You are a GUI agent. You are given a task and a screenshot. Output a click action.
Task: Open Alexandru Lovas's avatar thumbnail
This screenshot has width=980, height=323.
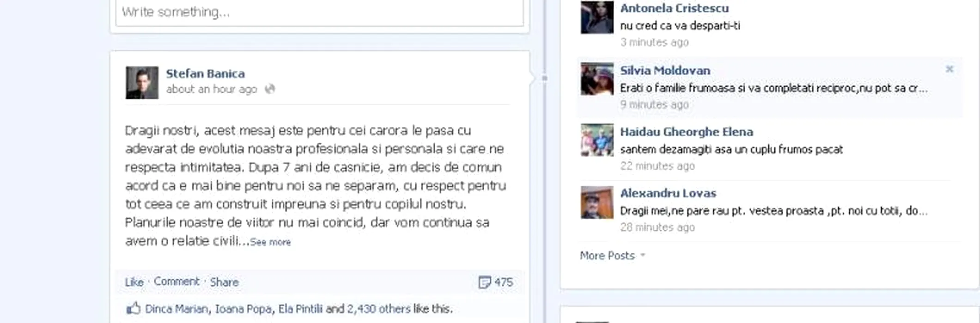[597, 202]
